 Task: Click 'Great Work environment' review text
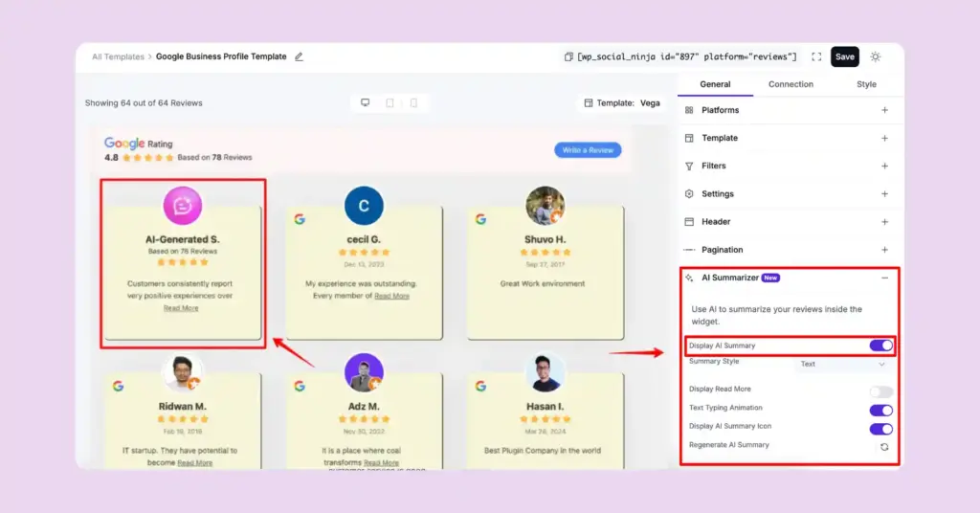543,283
